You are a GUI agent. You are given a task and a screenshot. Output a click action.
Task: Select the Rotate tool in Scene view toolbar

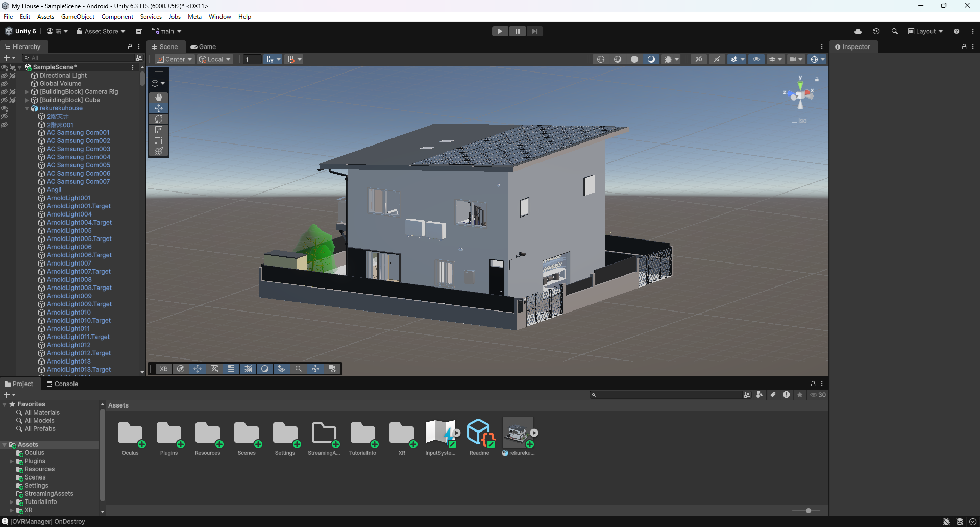(x=158, y=118)
